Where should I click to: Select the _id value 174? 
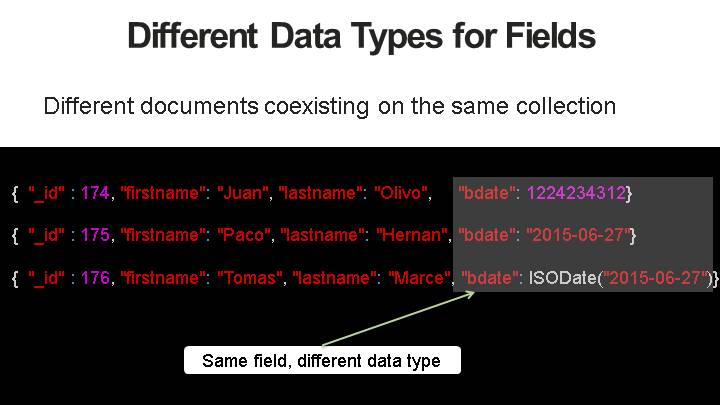(x=94, y=191)
